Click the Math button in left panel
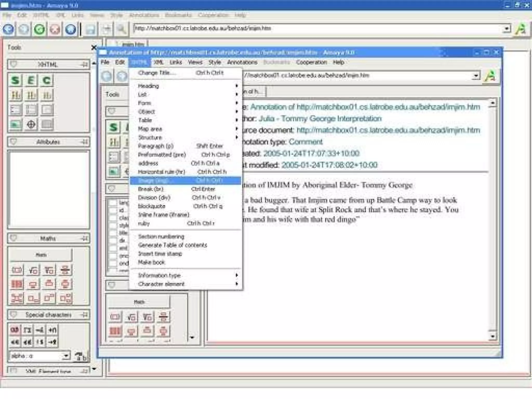Image resolution: width=532 pixels, height=399 pixels. point(41,255)
